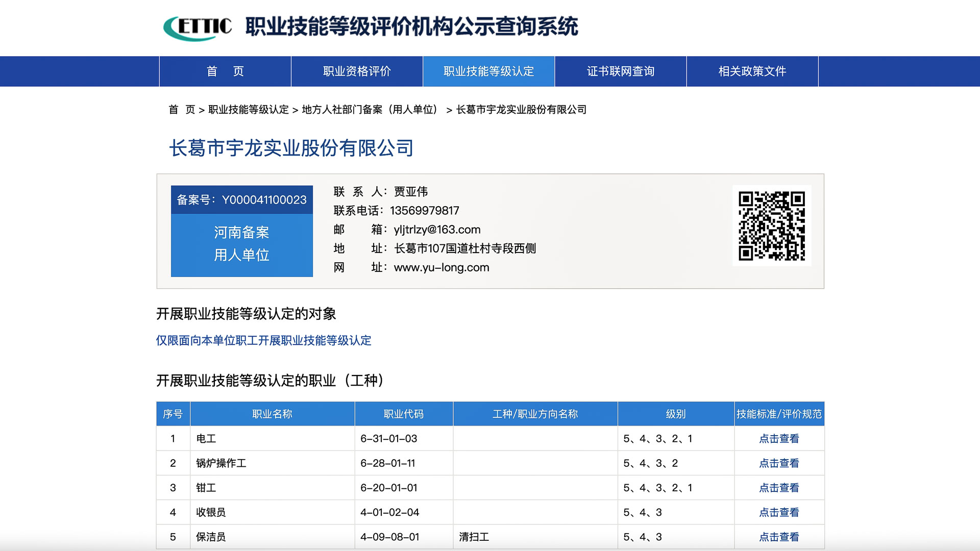Open the 证书联网查询 navigation tab
This screenshot has width=980, height=551.
[620, 71]
